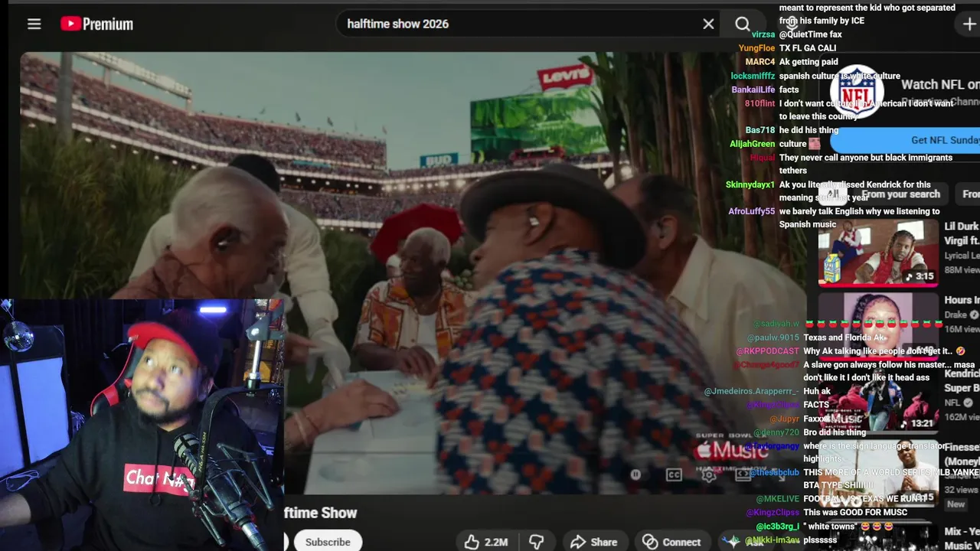
Task: Click chat username MARC4
Action: click(x=760, y=62)
